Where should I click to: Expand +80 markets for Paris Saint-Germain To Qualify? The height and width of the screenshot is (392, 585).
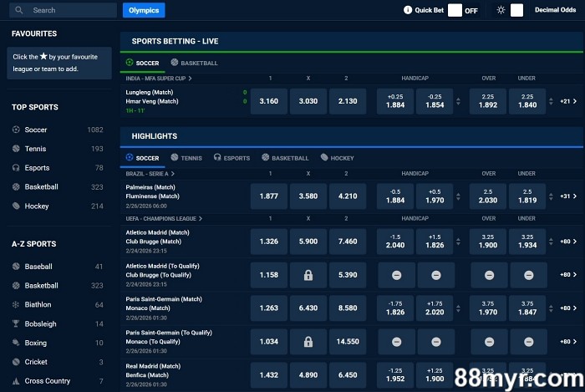pos(568,341)
